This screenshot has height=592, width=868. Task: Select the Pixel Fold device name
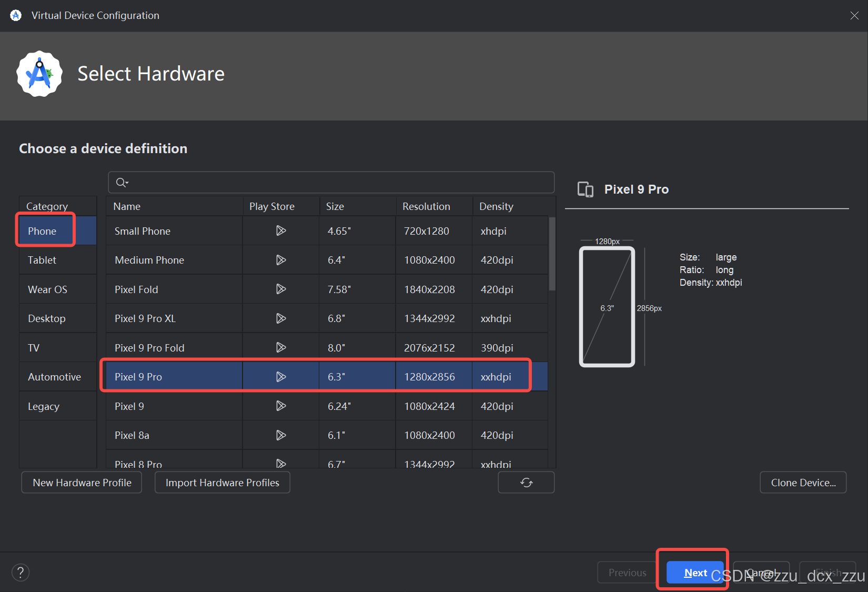pyautogui.click(x=136, y=289)
